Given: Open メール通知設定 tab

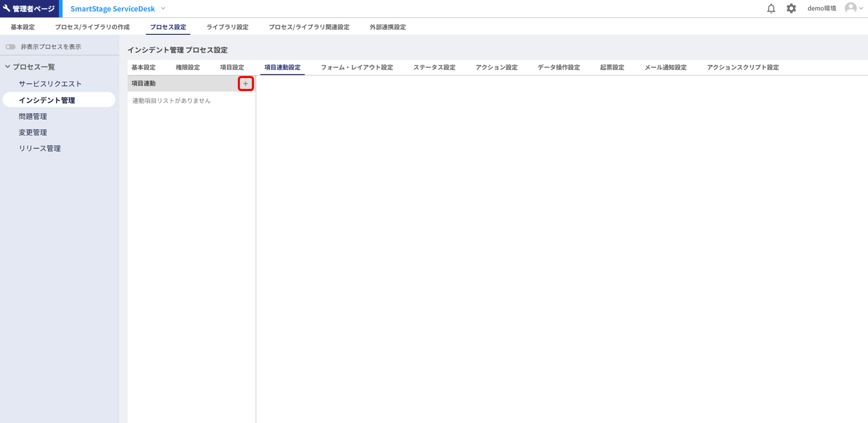Looking at the screenshot, I should tap(665, 68).
